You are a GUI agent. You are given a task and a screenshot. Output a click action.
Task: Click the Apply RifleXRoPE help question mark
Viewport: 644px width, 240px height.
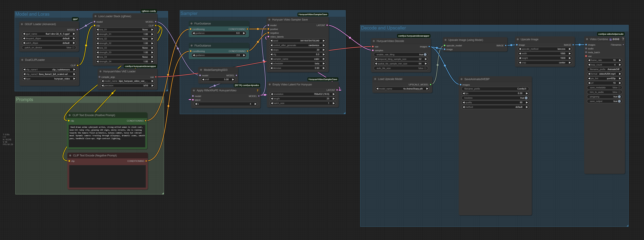click(258, 91)
